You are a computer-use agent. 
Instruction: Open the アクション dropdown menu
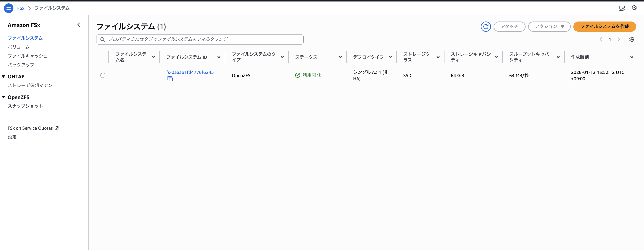click(x=549, y=26)
